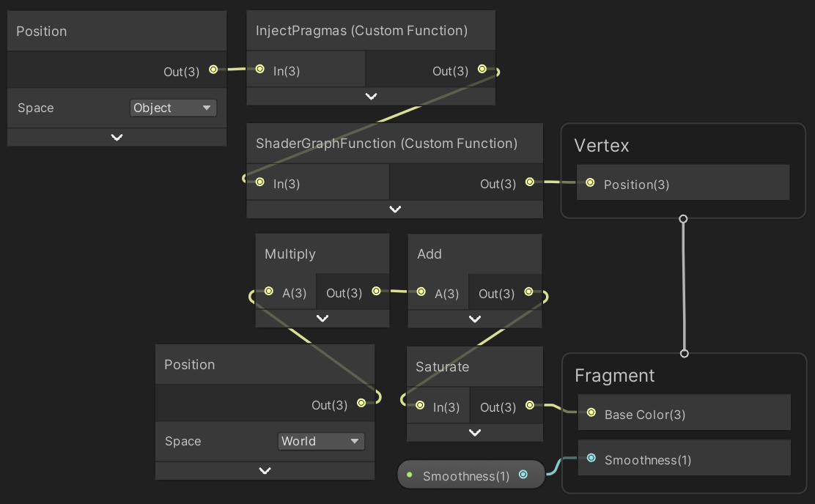Viewport: 815px width, 504px height.
Task: Click the In(3) port on the Saturate node
Action: point(419,405)
